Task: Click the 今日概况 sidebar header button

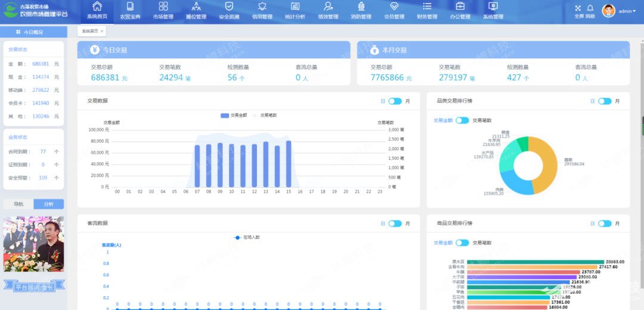Action: point(33,32)
